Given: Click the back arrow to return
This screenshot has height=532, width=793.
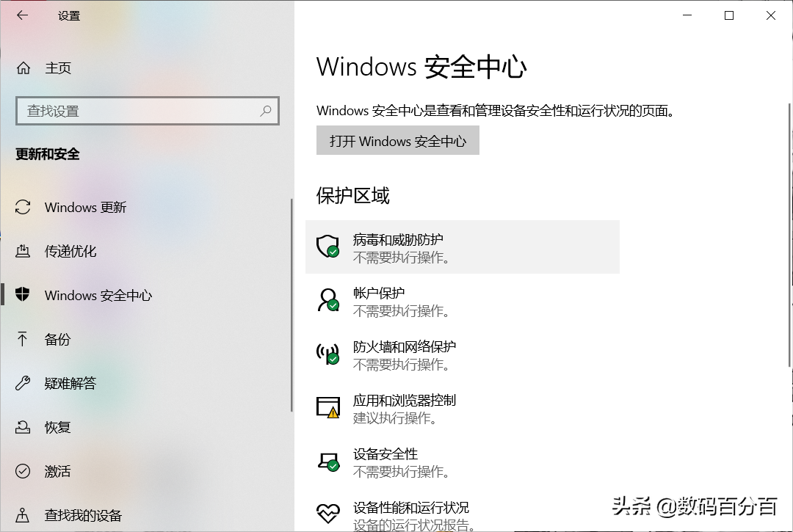Looking at the screenshot, I should 20,15.
